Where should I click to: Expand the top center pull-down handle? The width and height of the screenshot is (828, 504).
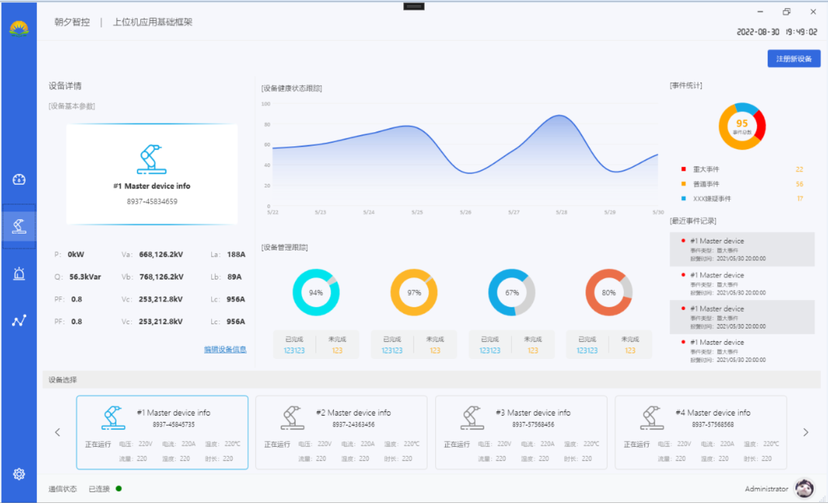click(414, 7)
